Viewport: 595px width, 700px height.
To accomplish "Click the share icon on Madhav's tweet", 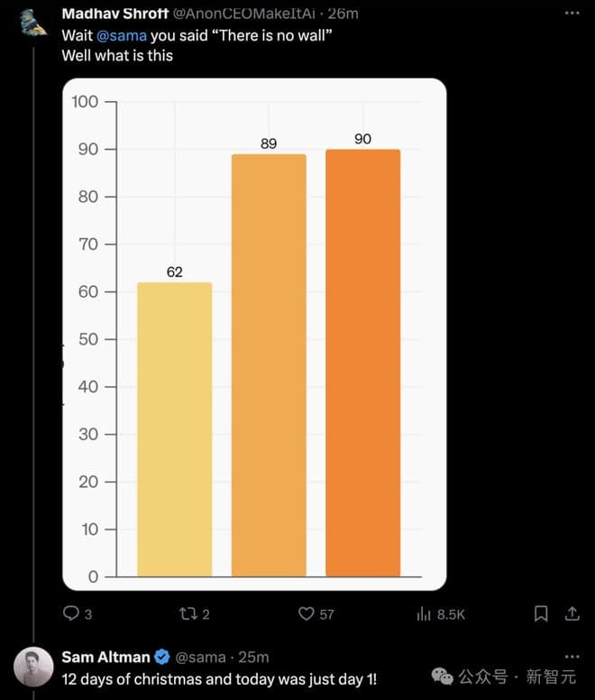I will [x=572, y=613].
